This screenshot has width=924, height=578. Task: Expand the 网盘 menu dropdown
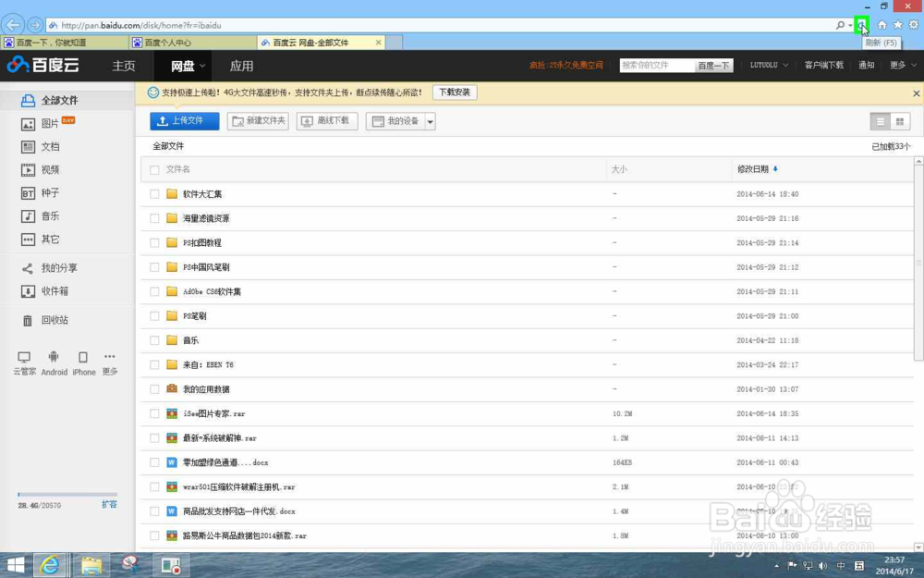[x=202, y=66]
